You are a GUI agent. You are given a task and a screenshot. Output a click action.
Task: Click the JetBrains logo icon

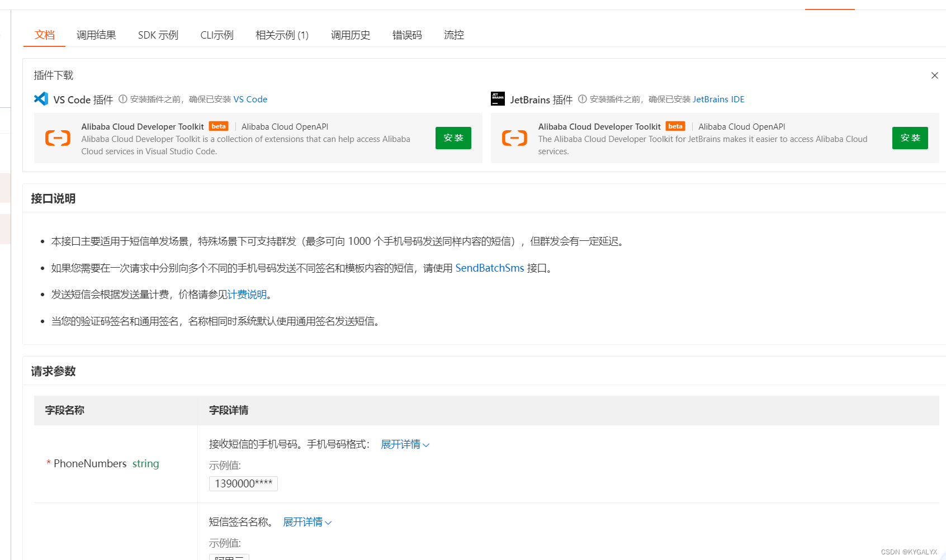point(498,99)
